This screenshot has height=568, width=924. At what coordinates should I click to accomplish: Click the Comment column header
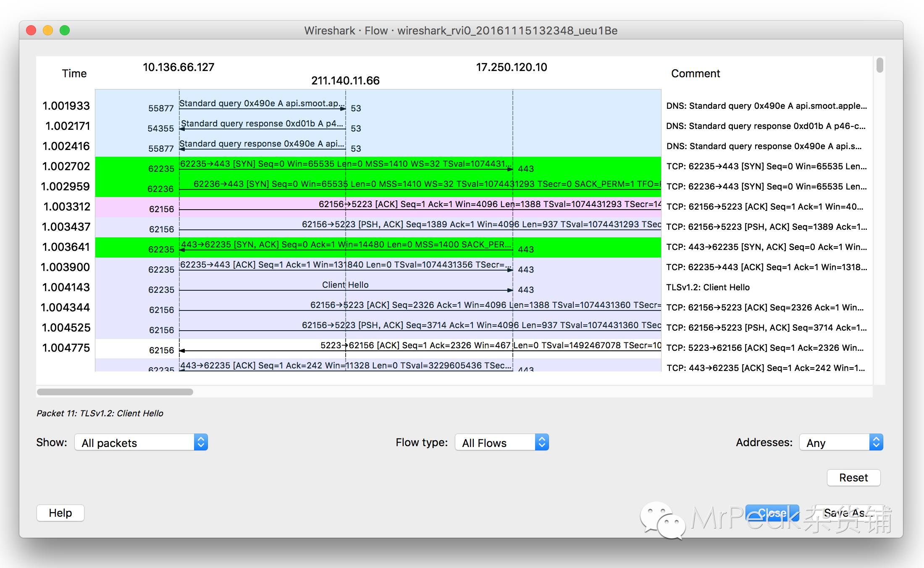click(695, 74)
